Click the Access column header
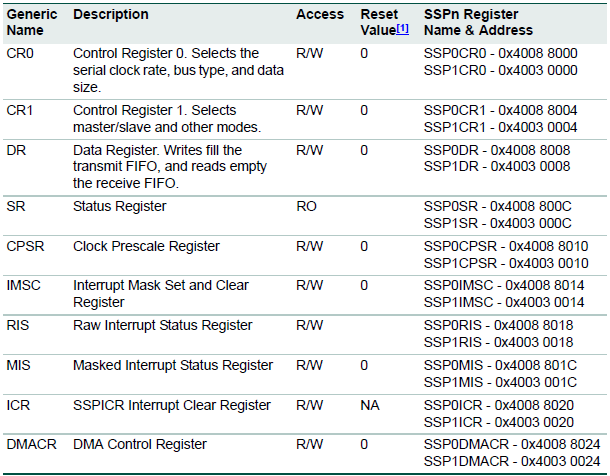Image resolution: width=610 pixels, height=476 pixels. coord(320,14)
